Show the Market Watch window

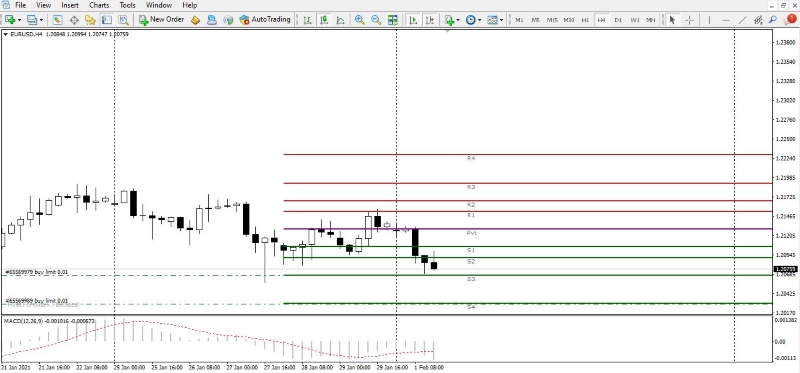[57, 20]
